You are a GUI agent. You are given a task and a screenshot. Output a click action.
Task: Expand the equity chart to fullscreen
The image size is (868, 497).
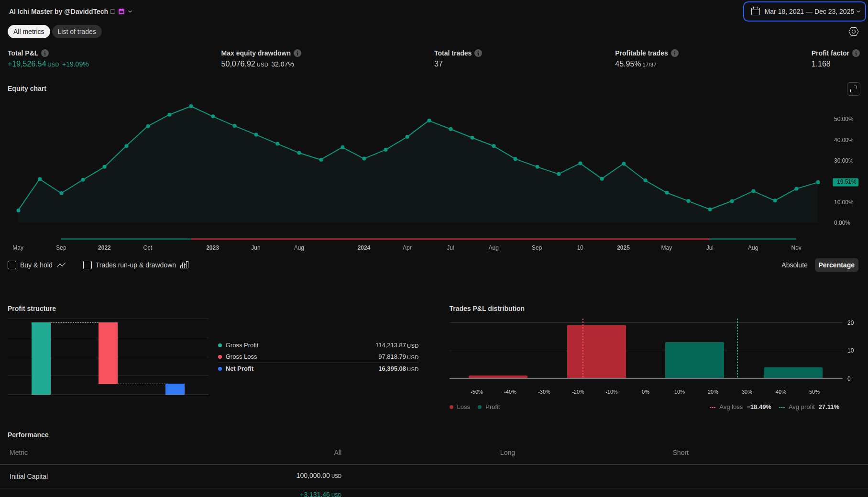pyautogui.click(x=853, y=89)
